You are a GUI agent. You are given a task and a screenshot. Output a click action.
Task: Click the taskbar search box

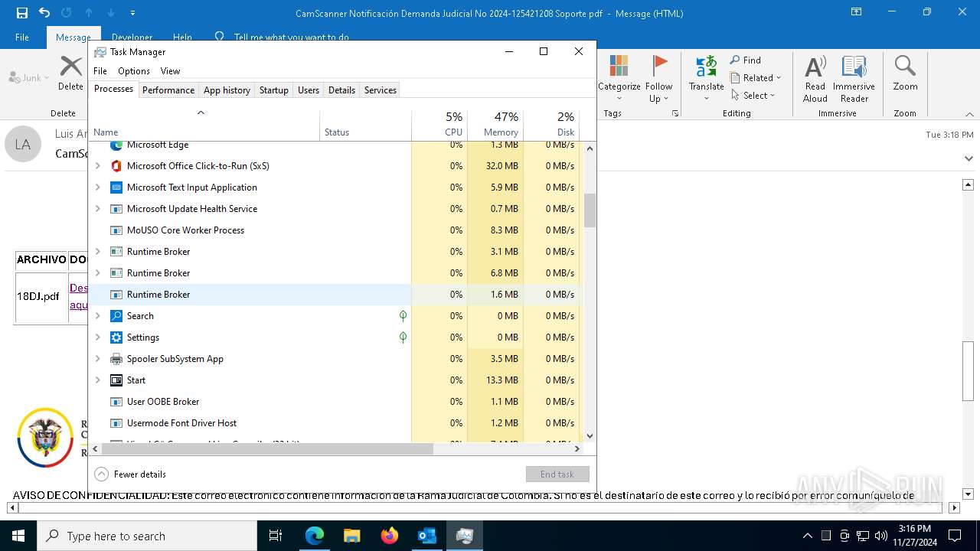147,536
